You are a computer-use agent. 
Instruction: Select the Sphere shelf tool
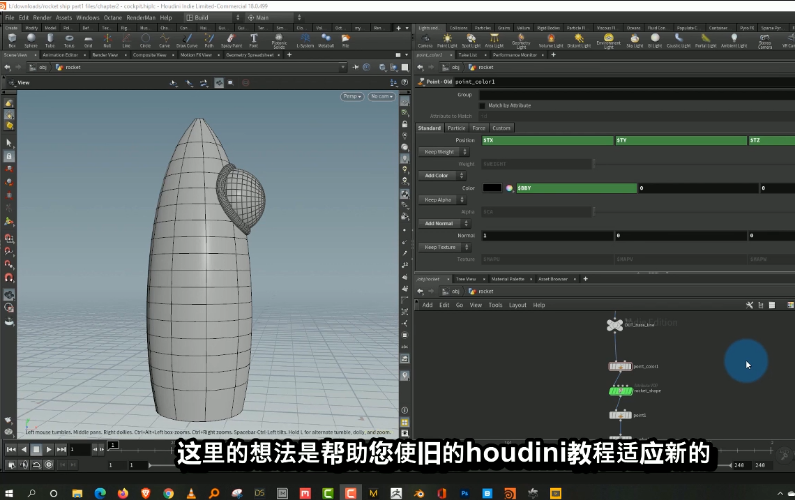click(x=31, y=41)
